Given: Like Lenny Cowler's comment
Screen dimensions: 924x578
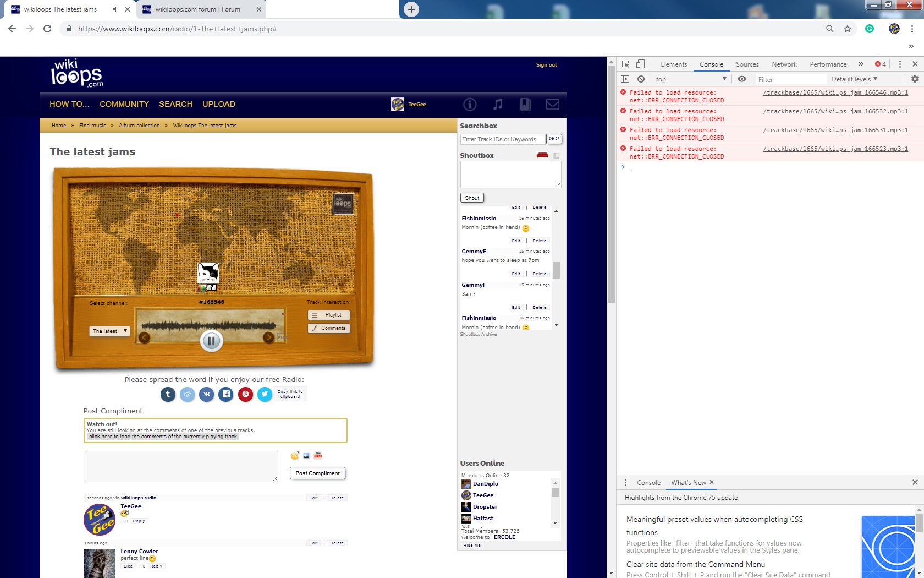Looking at the screenshot, I should tap(128, 566).
